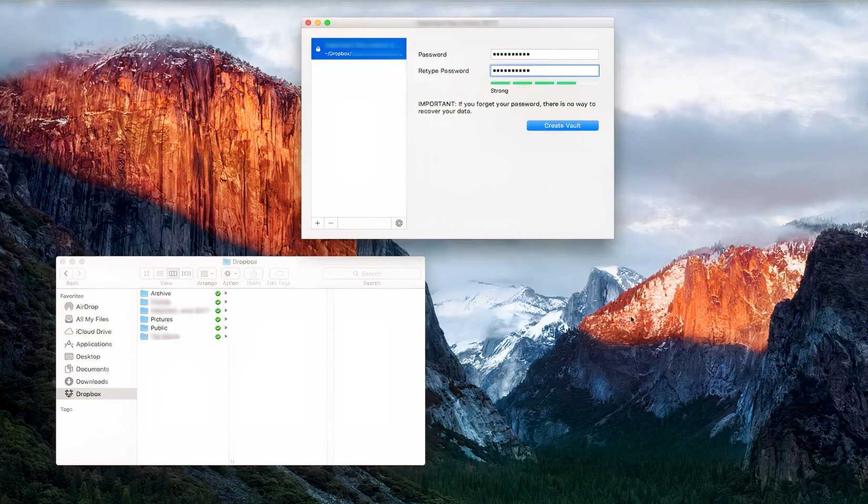This screenshot has width=868, height=504.
Task: Open Cover Flow view in Finder
Action: 186,273
